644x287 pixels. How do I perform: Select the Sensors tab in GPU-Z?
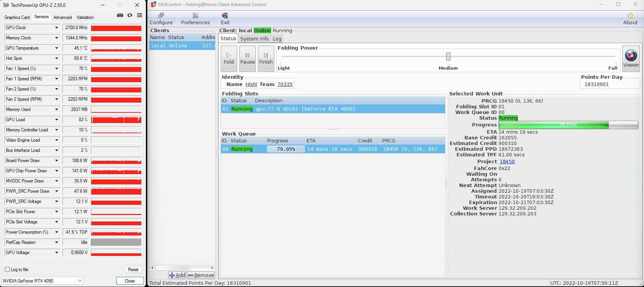pyautogui.click(x=42, y=17)
